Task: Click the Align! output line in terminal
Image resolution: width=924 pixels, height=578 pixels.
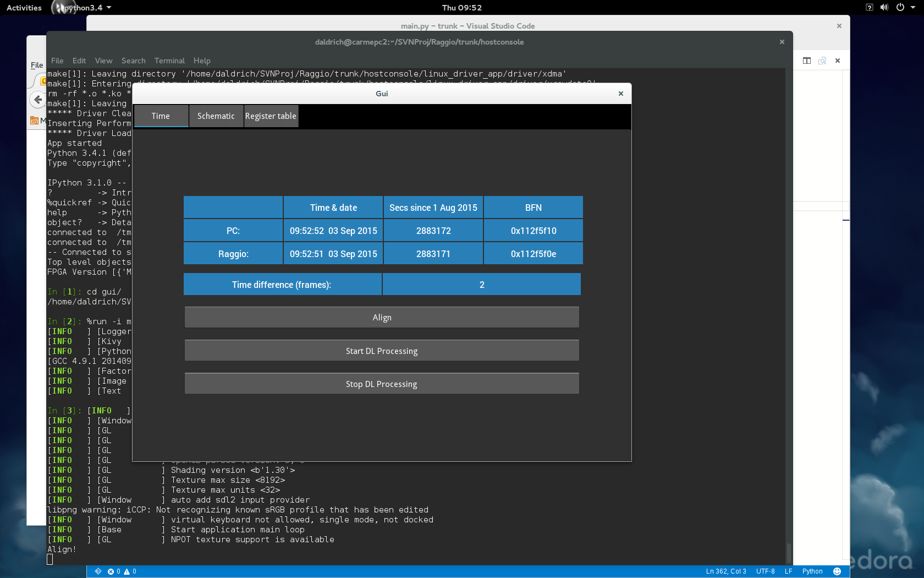Action: (62, 549)
